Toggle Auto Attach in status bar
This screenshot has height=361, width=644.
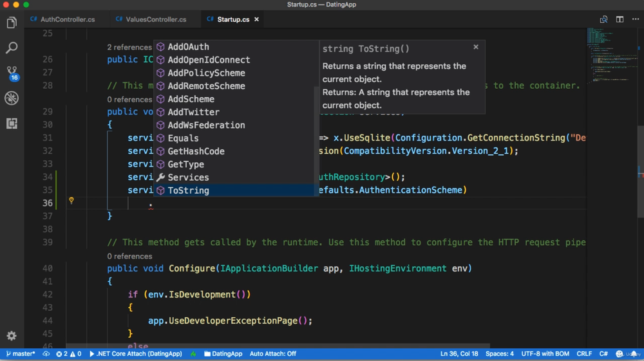coord(272,354)
